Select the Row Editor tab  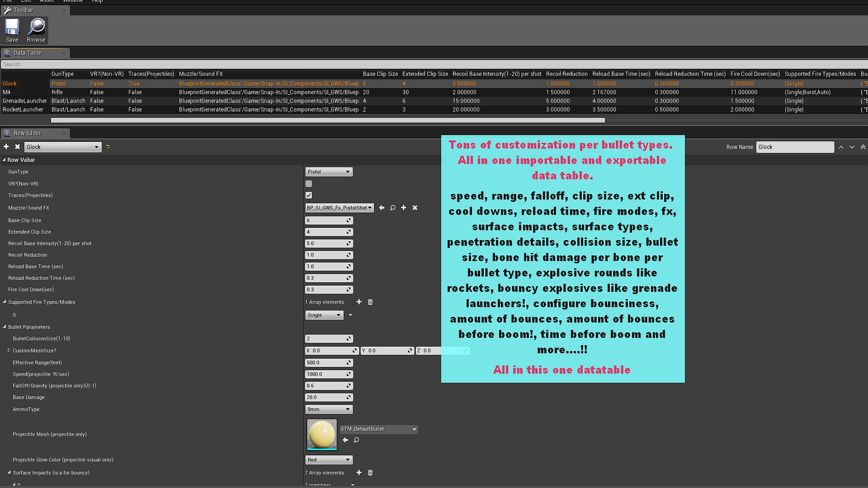pos(28,133)
